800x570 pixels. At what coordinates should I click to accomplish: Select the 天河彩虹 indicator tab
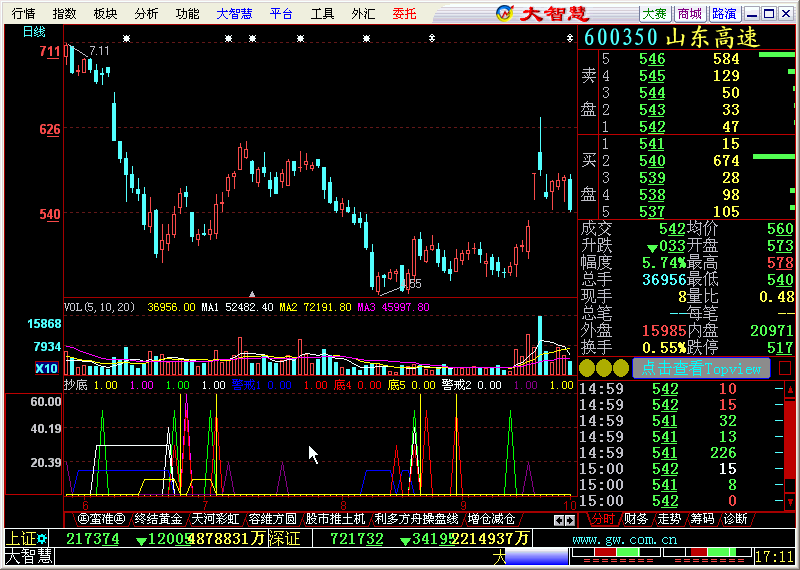tap(215, 519)
